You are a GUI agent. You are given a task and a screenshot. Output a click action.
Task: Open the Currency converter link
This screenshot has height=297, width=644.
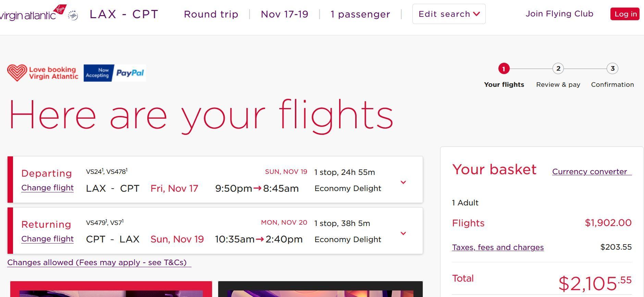(592, 171)
